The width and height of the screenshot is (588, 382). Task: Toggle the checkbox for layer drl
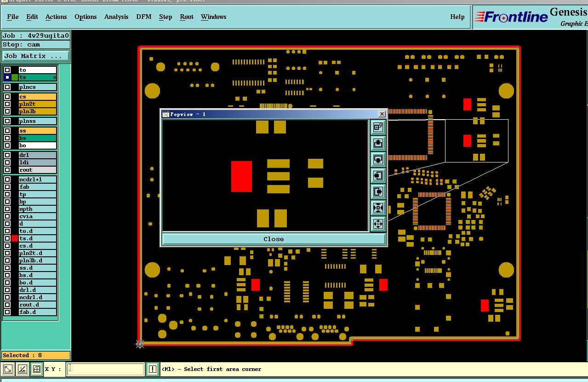(x=7, y=155)
